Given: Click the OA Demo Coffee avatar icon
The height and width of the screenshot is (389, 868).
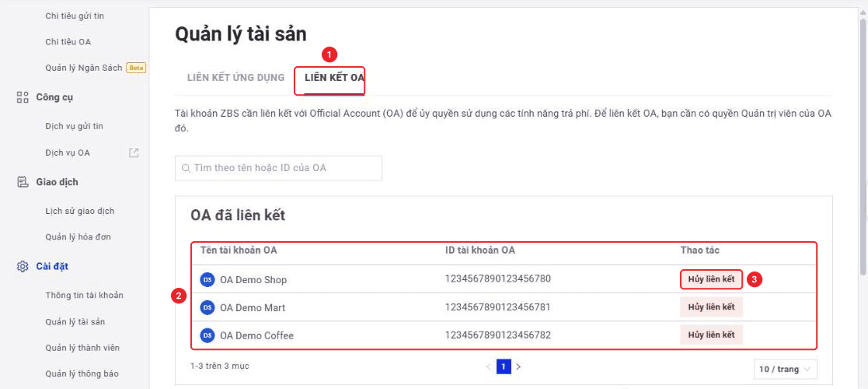Looking at the screenshot, I should pyautogui.click(x=207, y=335).
